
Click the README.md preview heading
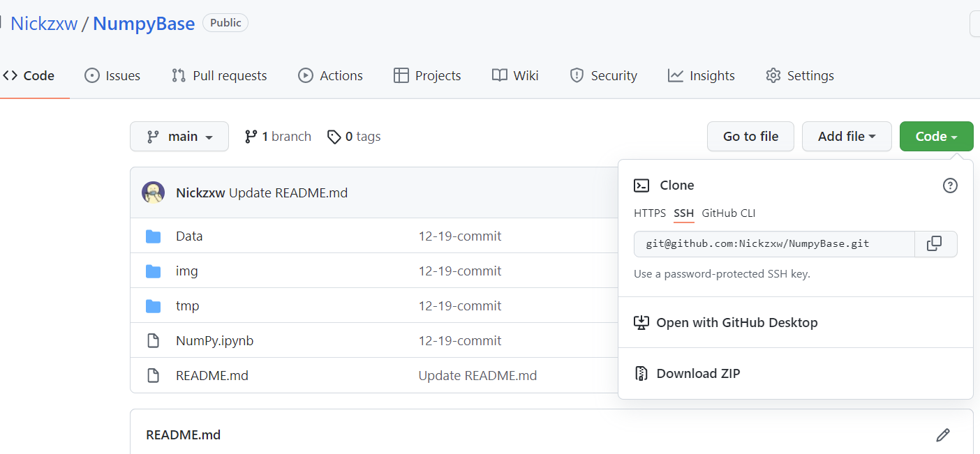183,435
